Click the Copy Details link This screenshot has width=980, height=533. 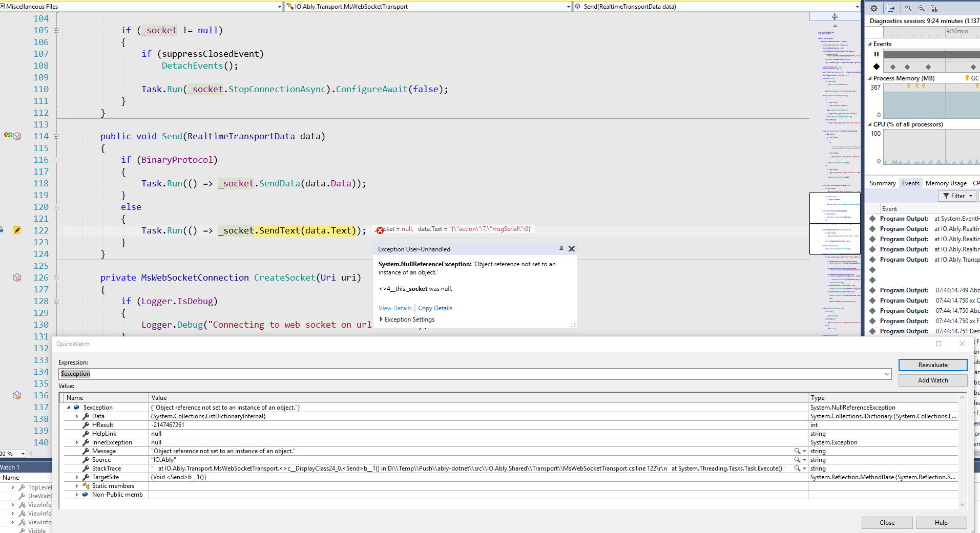435,308
